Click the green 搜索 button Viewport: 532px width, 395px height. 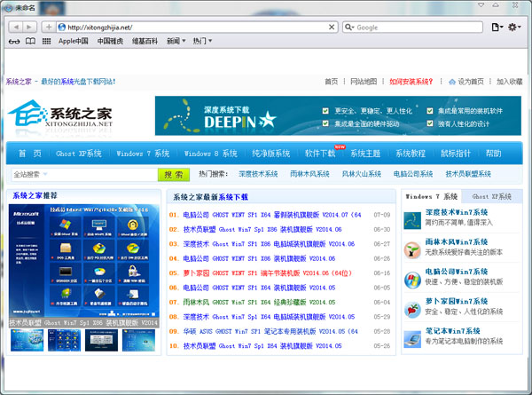[174, 174]
